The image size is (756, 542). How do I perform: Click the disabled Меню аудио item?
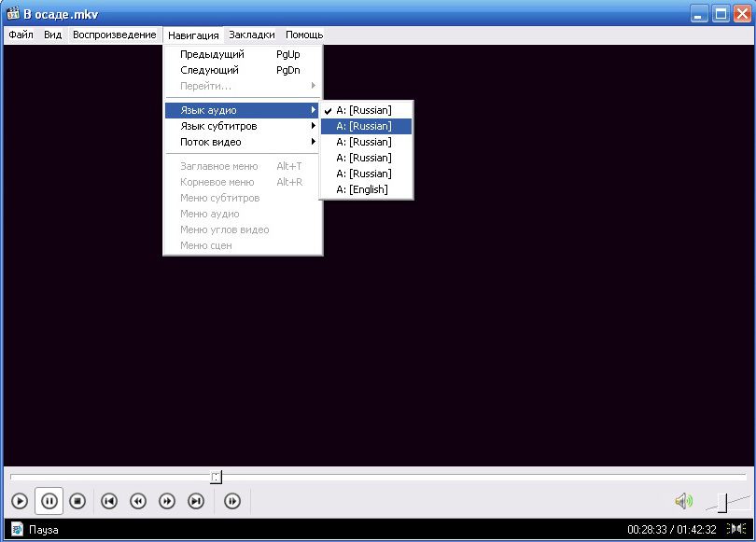point(243,214)
